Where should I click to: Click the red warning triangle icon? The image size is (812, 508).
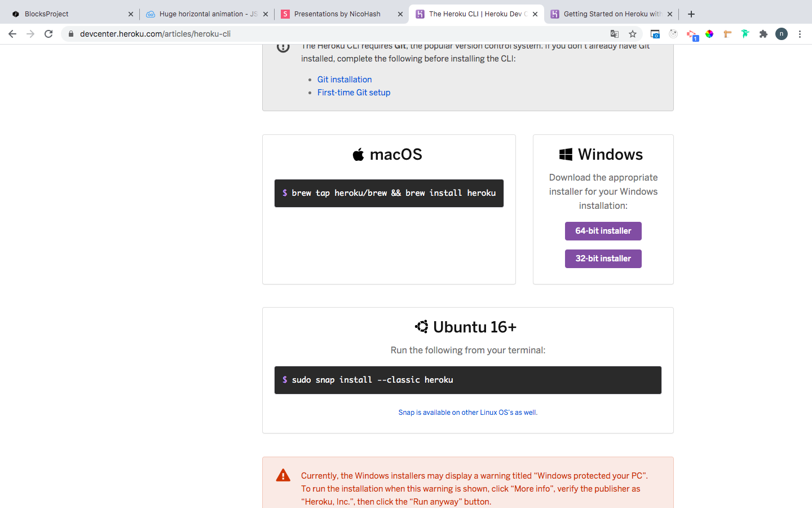pyautogui.click(x=283, y=475)
